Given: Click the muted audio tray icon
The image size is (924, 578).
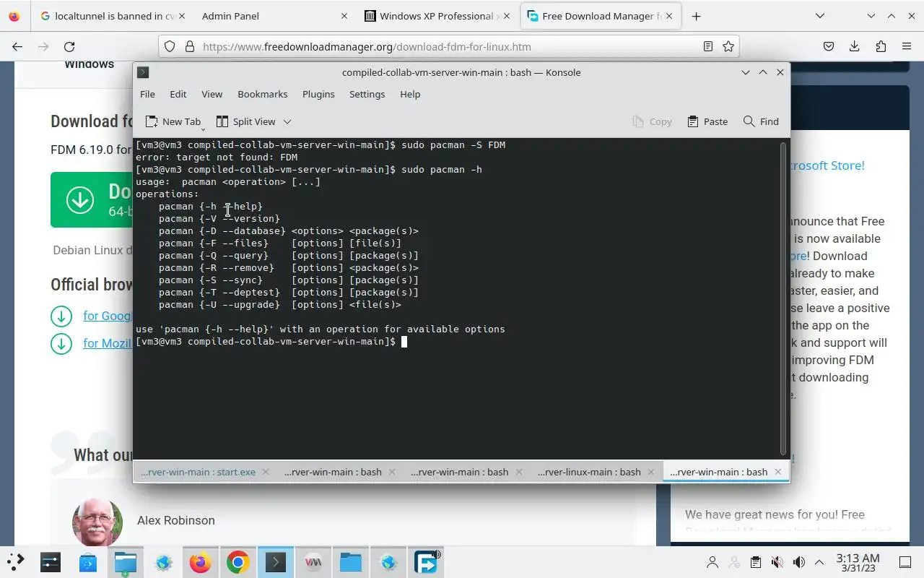Looking at the screenshot, I should [x=777, y=562].
